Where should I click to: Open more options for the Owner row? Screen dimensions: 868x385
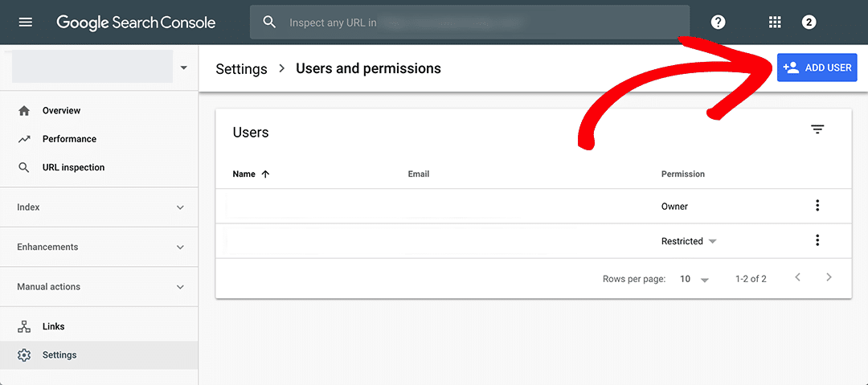tap(817, 206)
